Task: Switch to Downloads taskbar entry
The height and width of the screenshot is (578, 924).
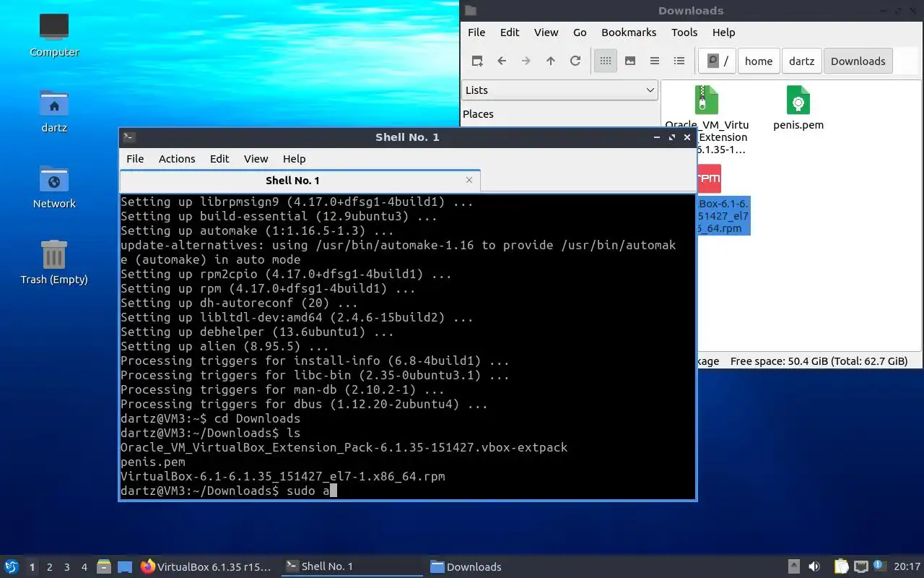Action: pos(466,566)
